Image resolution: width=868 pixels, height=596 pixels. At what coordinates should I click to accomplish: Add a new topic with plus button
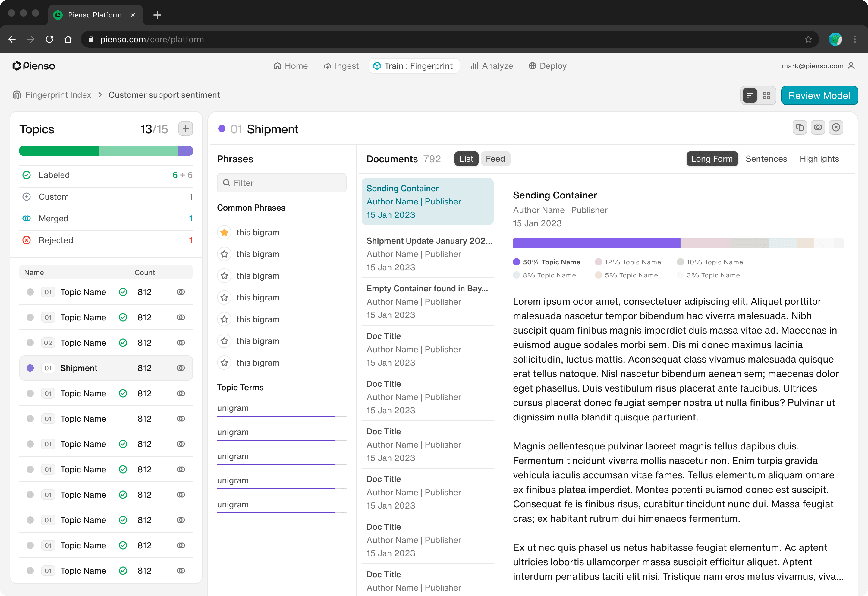click(x=185, y=129)
